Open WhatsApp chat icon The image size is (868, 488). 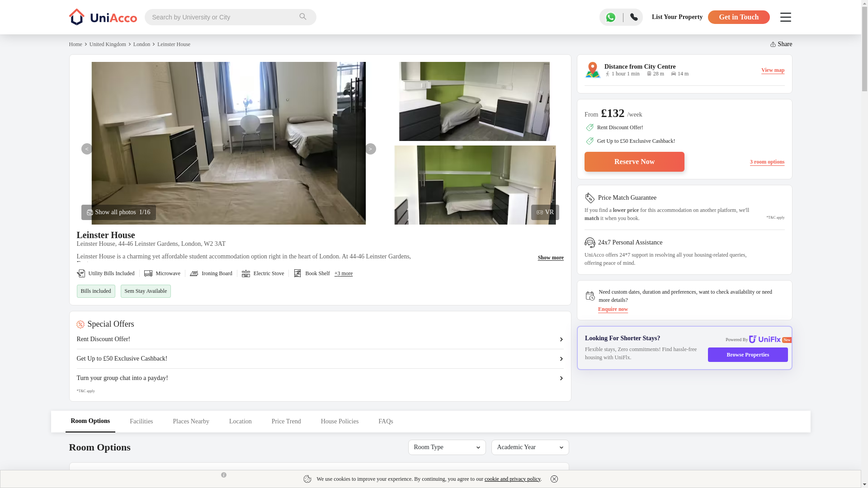coord(611,17)
